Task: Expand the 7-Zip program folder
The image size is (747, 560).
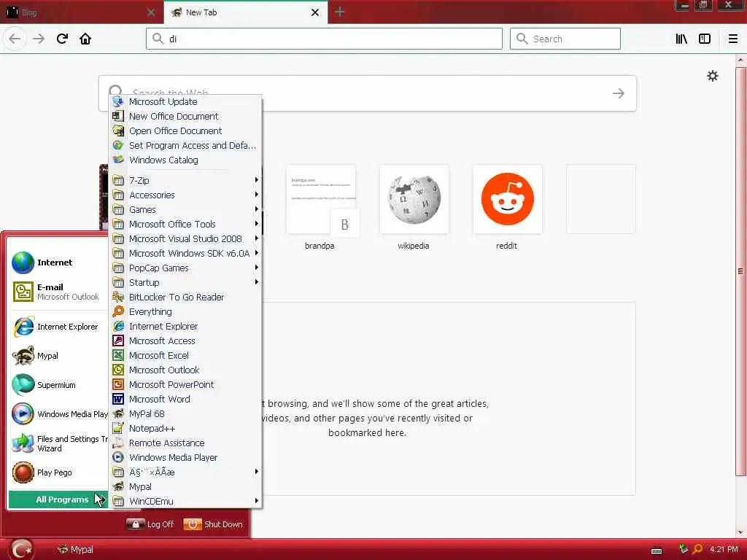Action: tap(186, 181)
